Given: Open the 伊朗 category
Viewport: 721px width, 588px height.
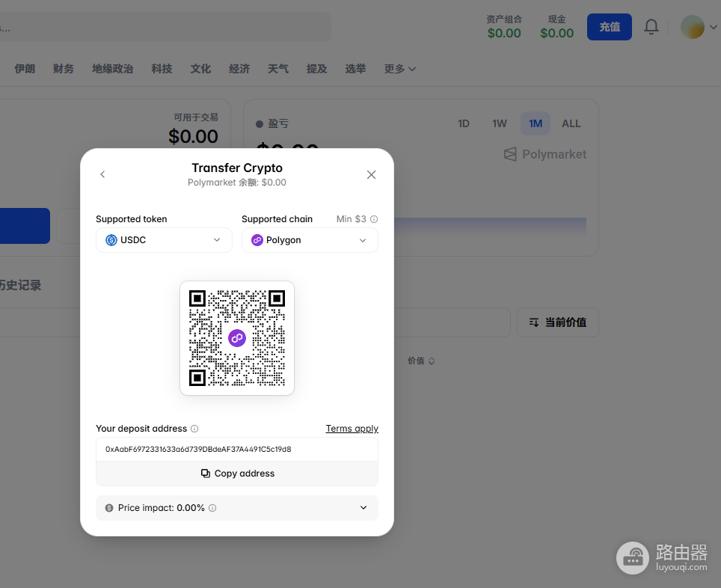Looking at the screenshot, I should (25, 69).
